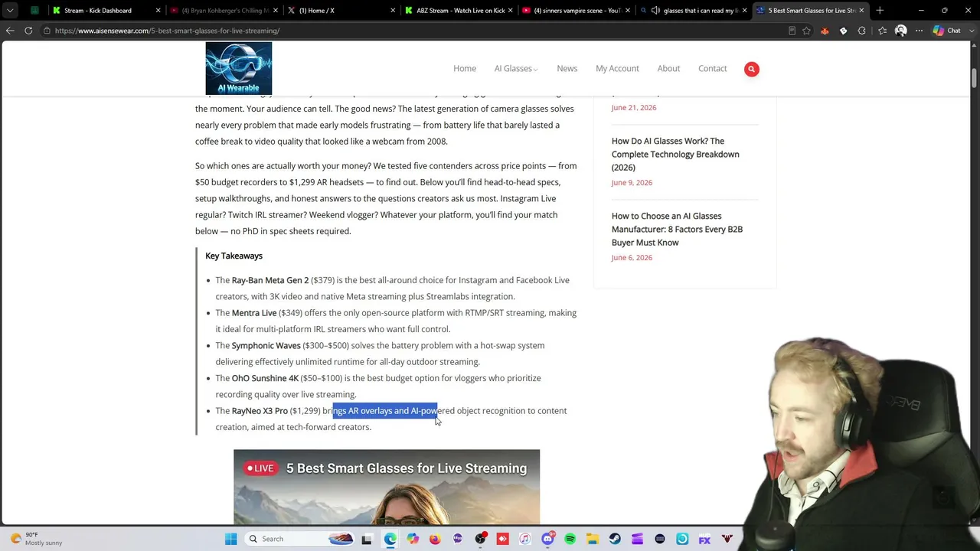980x551 pixels.
Task: Open the browser Extensions puzzle icon
Action: 862,31
